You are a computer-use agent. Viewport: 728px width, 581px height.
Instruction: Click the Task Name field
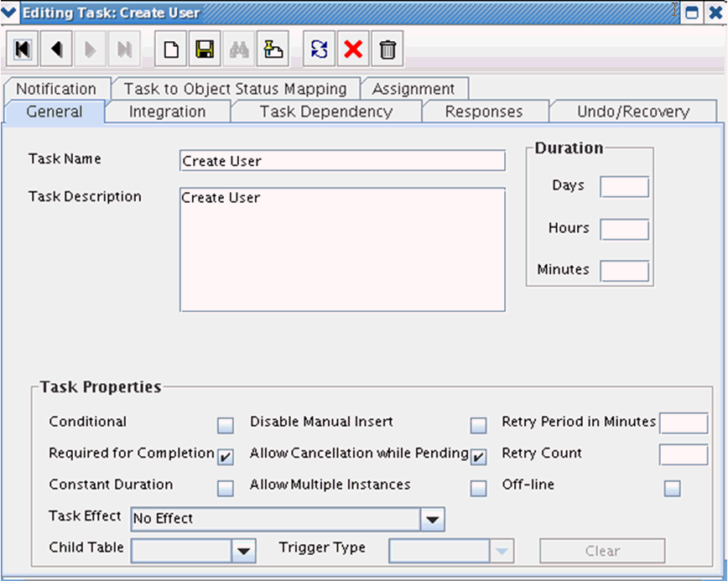tap(342, 161)
